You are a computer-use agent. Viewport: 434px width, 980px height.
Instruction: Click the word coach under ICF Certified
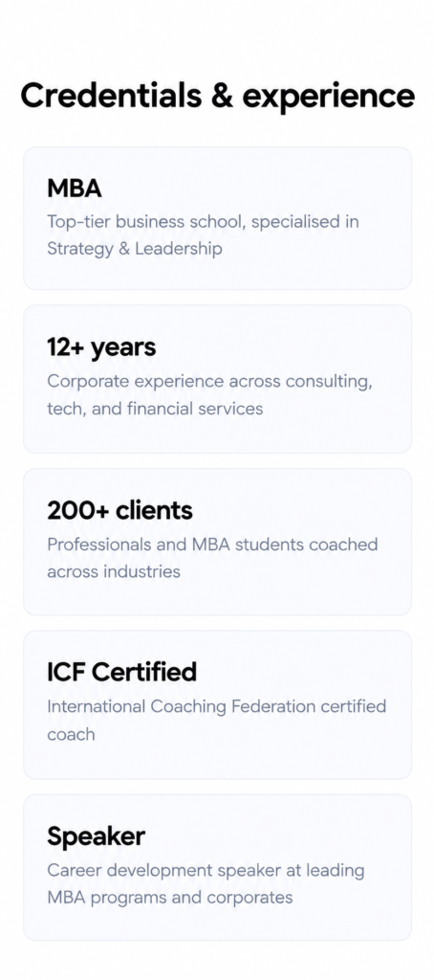point(71,734)
